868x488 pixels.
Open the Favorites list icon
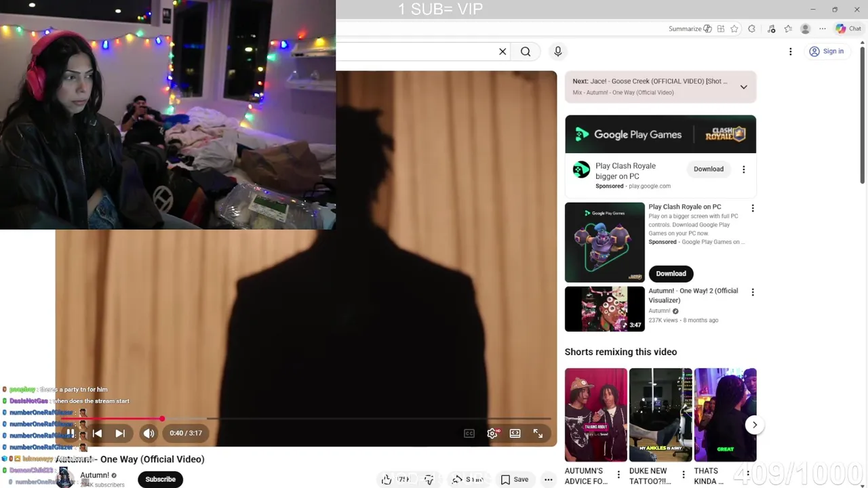point(788,28)
